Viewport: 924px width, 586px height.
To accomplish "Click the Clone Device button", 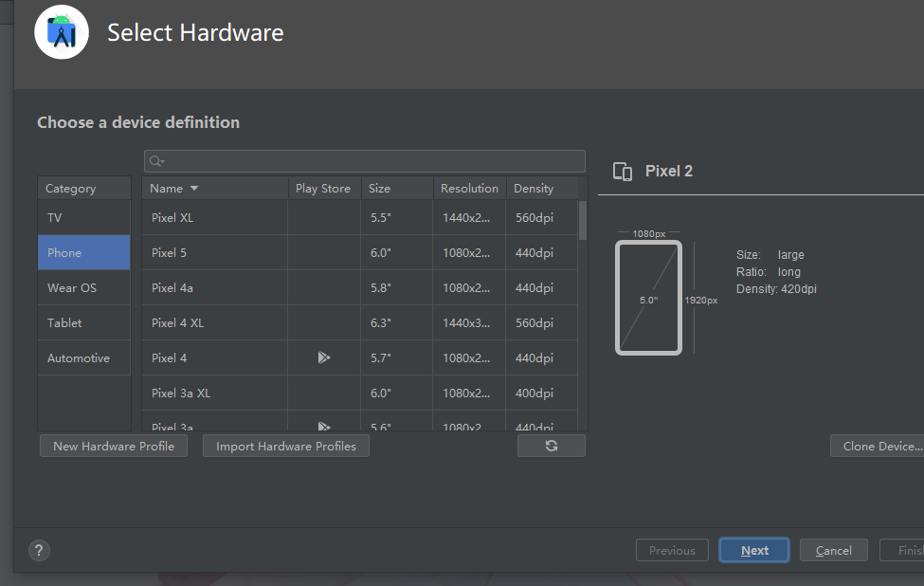I will [x=880, y=446].
